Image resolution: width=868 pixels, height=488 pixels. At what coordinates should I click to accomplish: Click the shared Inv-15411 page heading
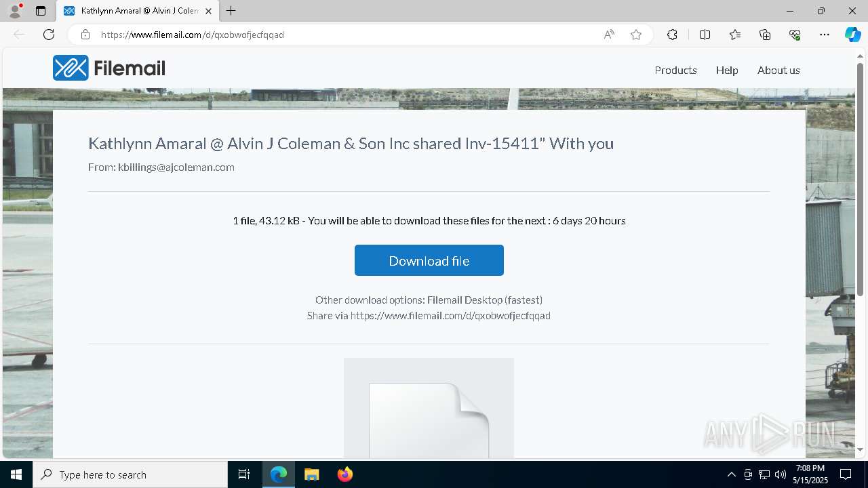[351, 144]
